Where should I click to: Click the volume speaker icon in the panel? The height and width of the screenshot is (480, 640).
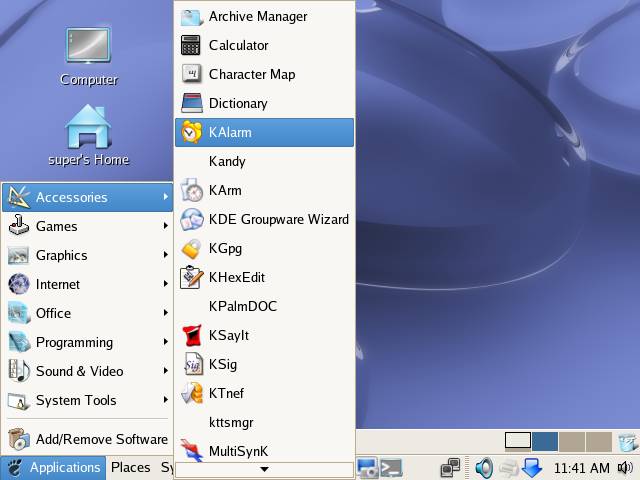coord(484,467)
